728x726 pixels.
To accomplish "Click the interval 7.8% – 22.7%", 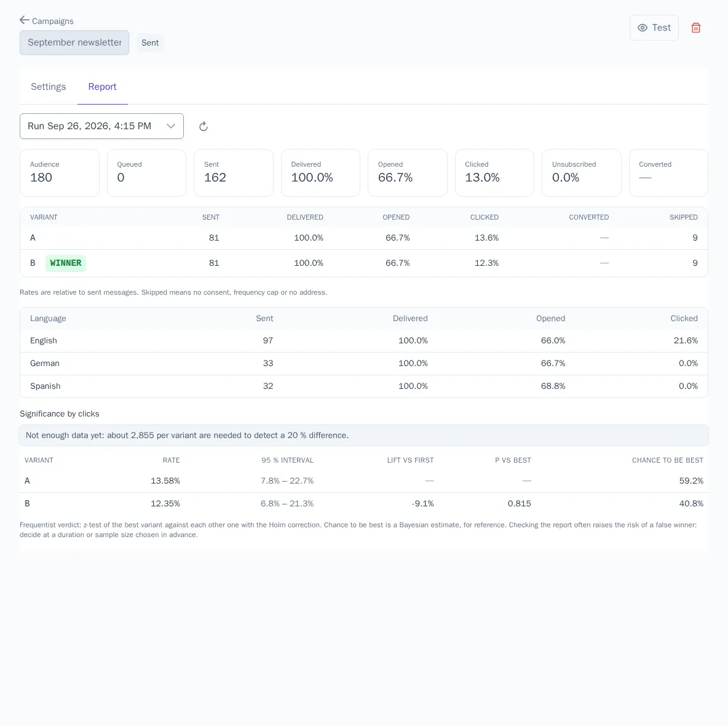I will pyautogui.click(x=287, y=481).
